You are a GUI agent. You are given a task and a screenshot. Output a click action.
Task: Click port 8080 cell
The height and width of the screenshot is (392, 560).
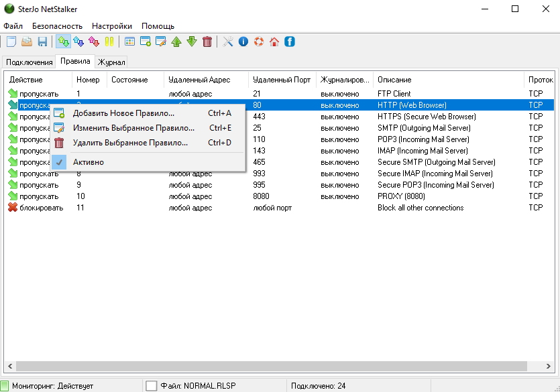261,196
